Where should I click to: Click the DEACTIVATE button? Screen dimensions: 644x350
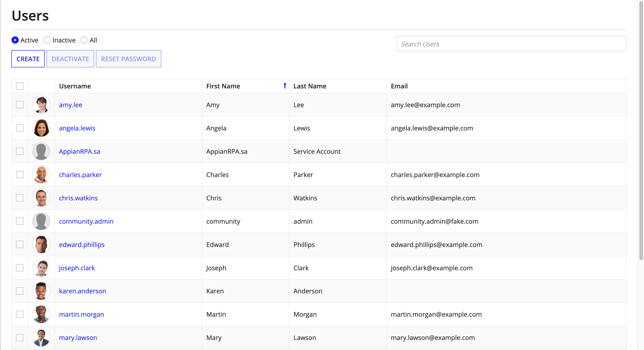tap(70, 59)
